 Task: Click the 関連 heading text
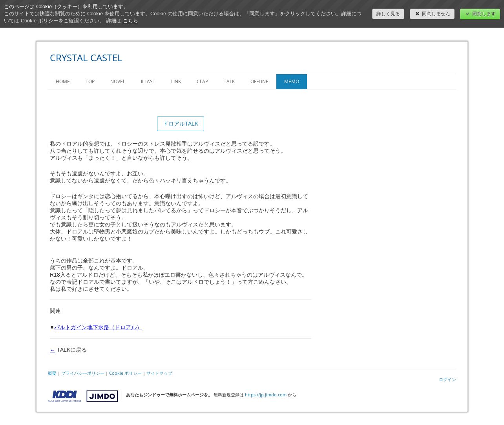click(55, 311)
